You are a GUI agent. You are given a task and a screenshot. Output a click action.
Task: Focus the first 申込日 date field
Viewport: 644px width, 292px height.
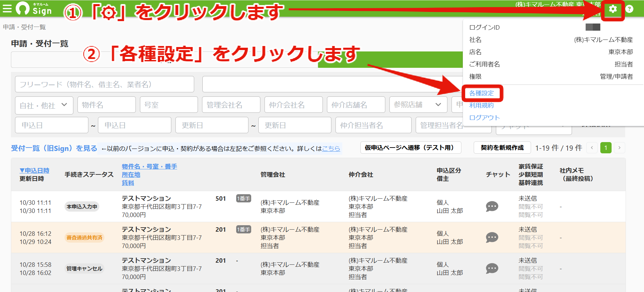(52, 125)
